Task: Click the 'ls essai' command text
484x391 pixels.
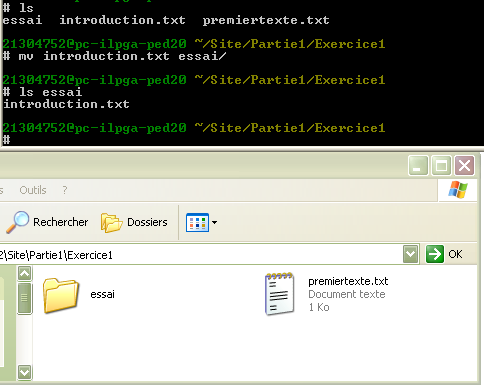Action: [50, 92]
